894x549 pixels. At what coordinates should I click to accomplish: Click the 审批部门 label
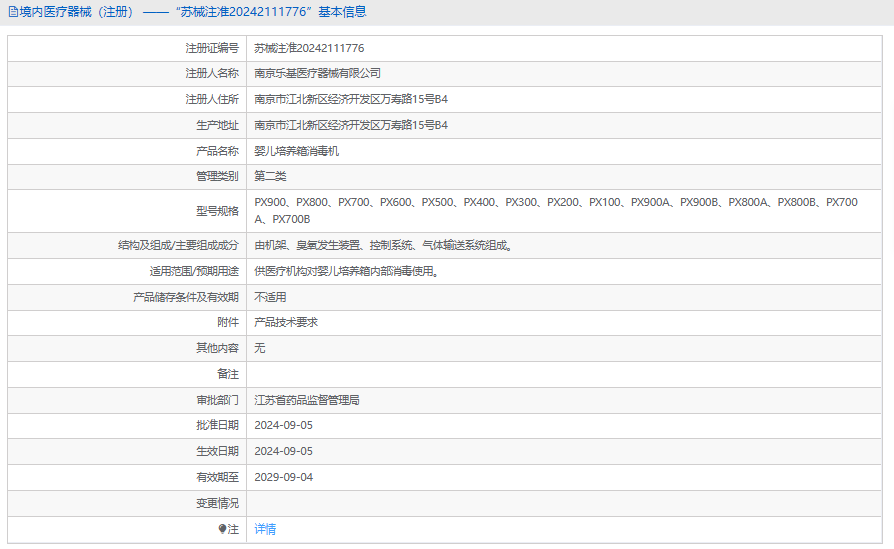[217, 400]
